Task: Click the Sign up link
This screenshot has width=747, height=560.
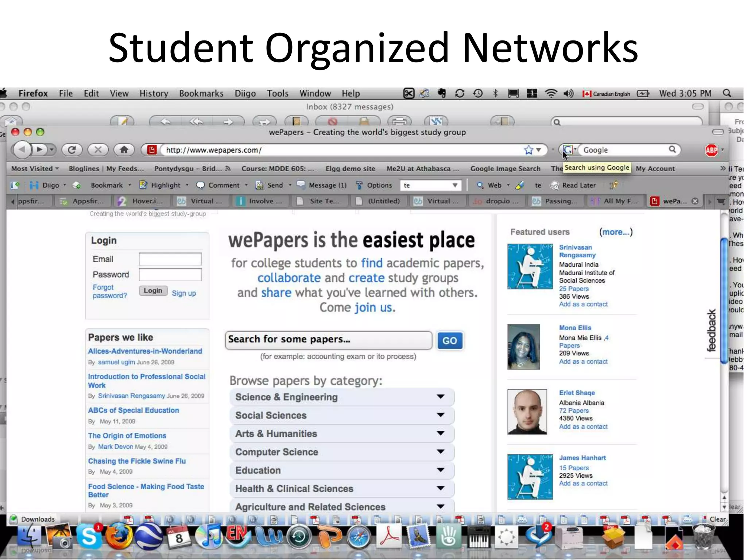Action: tap(184, 293)
